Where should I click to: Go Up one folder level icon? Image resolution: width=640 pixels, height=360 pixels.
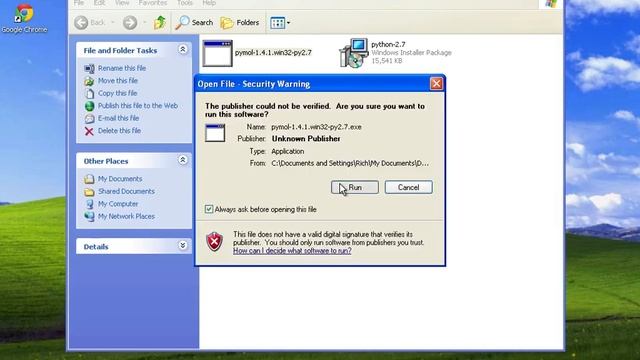(160, 22)
